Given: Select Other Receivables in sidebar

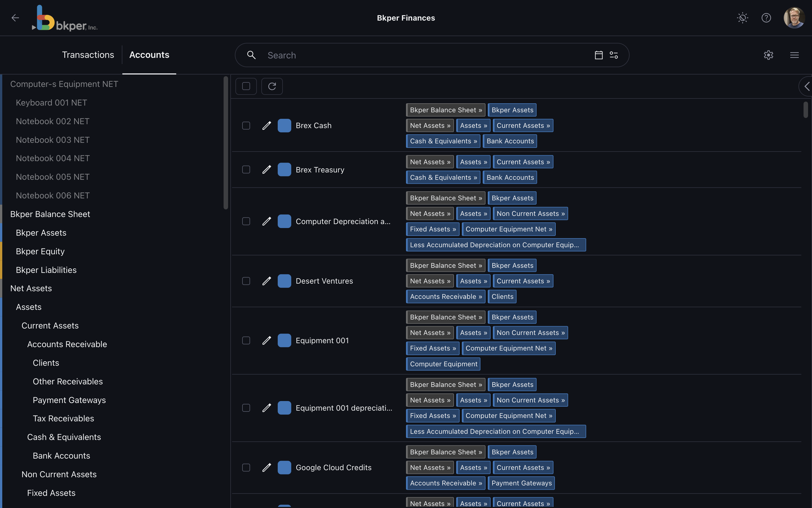Looking at the screenshot, I should [68, 382].
